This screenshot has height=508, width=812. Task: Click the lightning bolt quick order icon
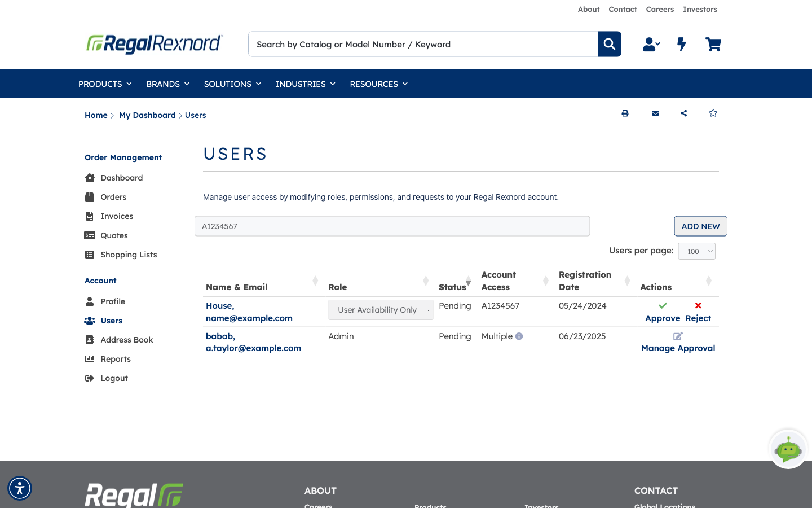pos(682,44)
